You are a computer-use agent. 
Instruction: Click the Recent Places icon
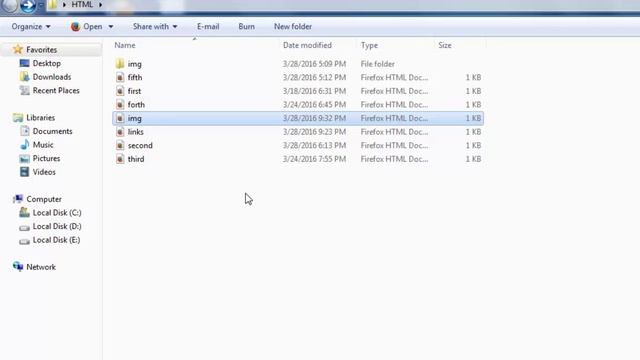(24, 90)
